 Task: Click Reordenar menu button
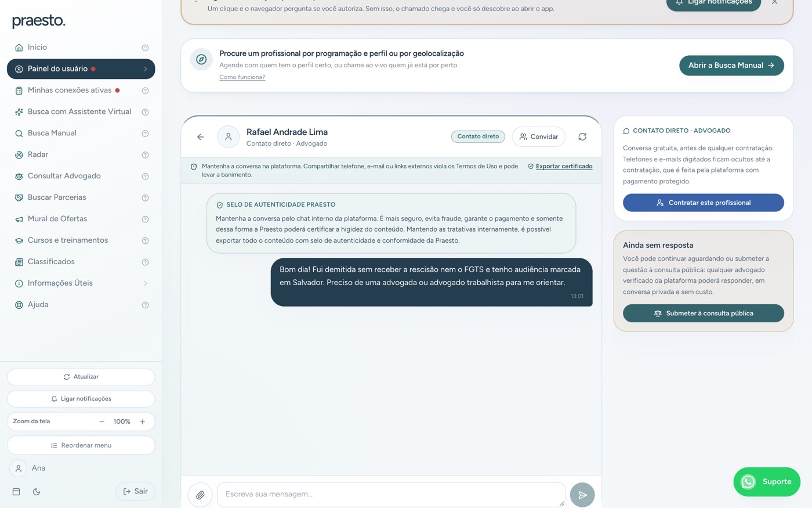click(x=81, y=446)
